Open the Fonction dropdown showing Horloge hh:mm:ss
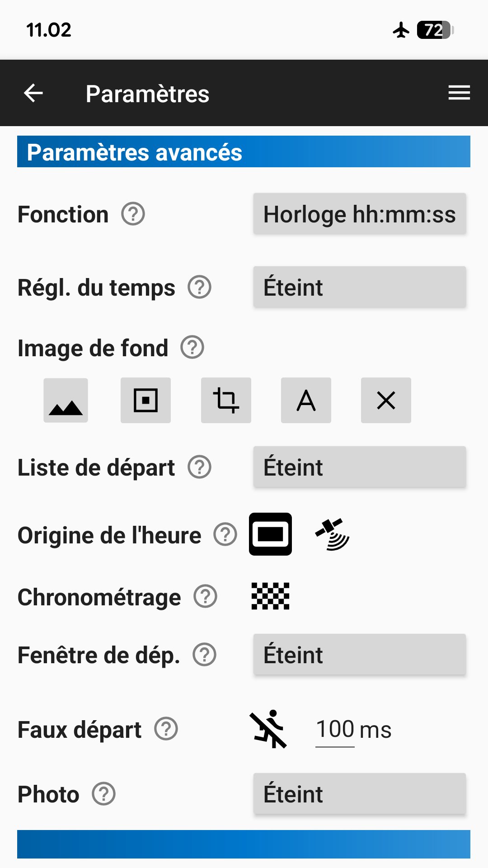488x868 pixels. (x=360, y=214)
